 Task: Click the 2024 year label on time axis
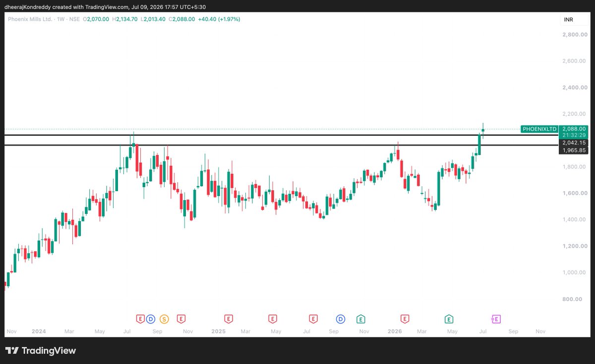[38, 331]
